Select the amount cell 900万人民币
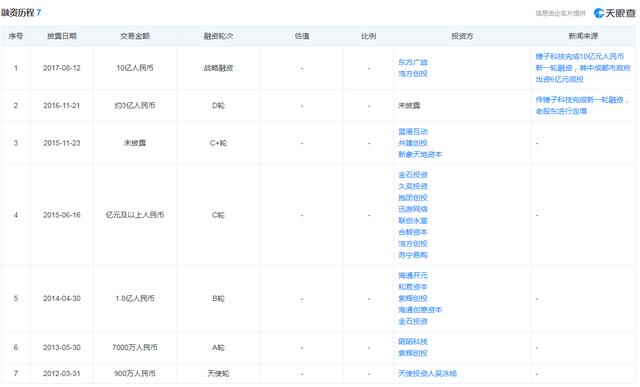The width and height of the screenshot is (640, 387). point(135,373)
